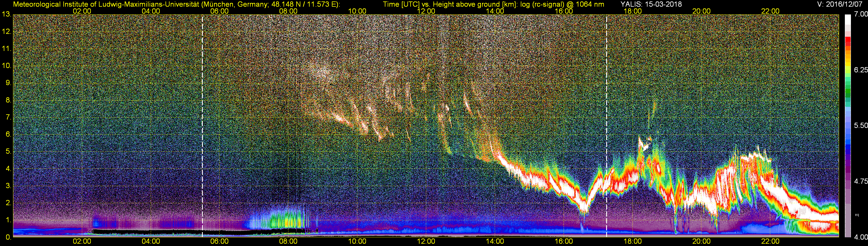The height and width of the screenshot is (246, 868).
Task: Select the 13. km height axis label
Action: tap(6, 14)
